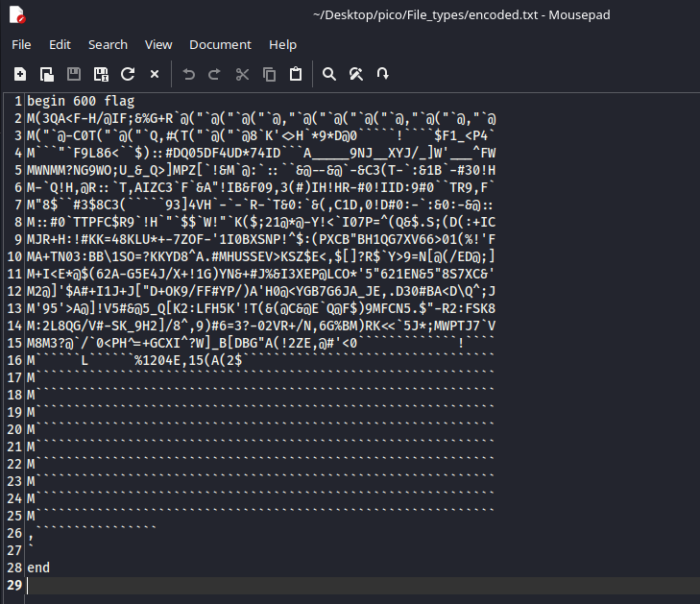Viewport: 700px width, 604px height.
Task: Open the Search menu
Action: [x=108, y=44]
